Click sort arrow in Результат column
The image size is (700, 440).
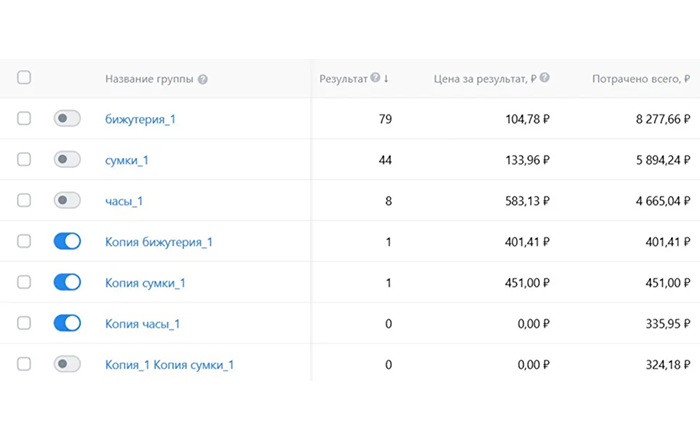pyautogui.click(x=387, y=78)
